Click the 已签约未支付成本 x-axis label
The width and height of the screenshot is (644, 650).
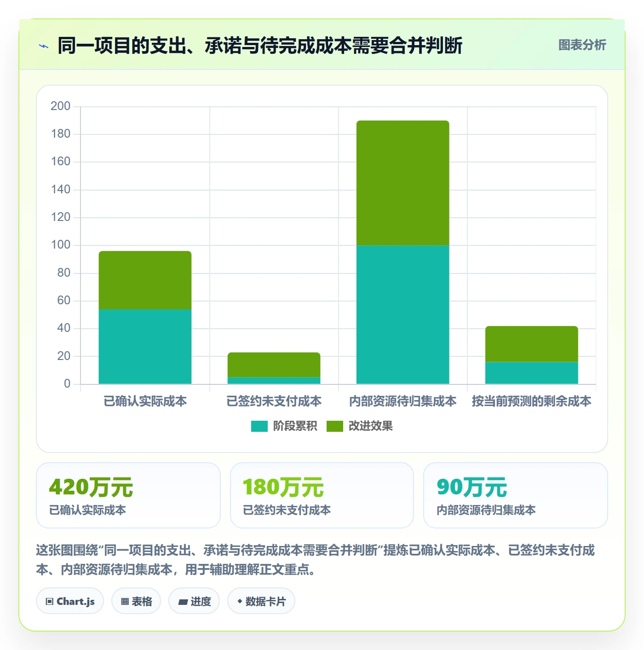(x=274, y=401)
